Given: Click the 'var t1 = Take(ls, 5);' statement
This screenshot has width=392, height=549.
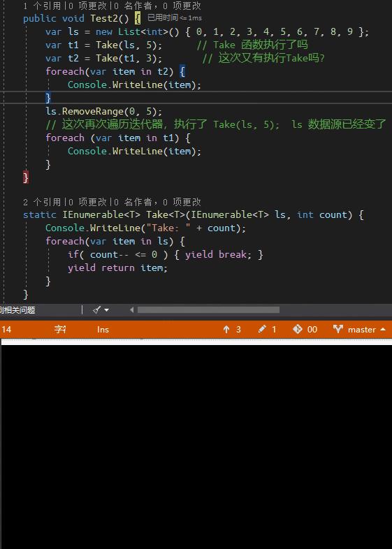Looking at the screenshot, I should pyautogui.click(x=103, y=45).
